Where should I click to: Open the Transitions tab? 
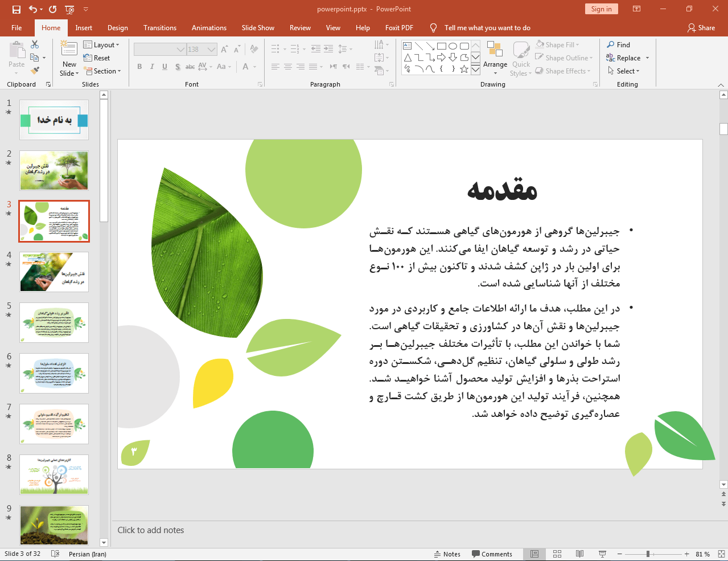click(160, 28)
